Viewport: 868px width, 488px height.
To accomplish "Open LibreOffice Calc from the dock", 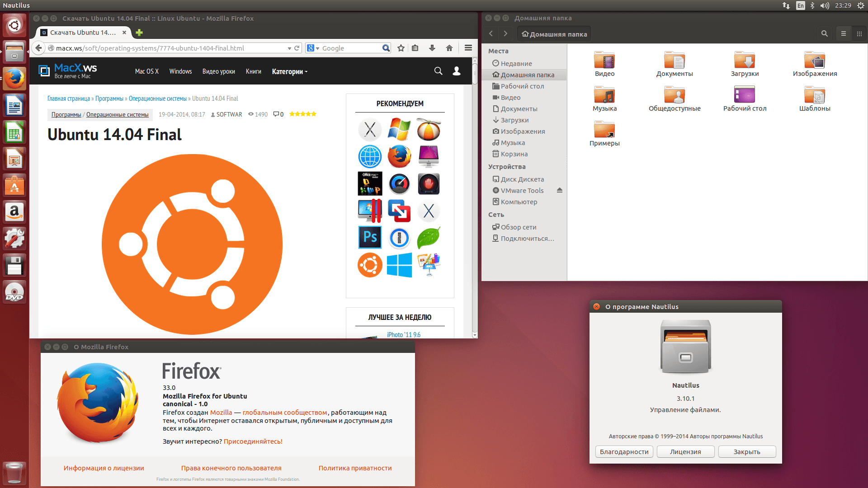I will [14, 132].
